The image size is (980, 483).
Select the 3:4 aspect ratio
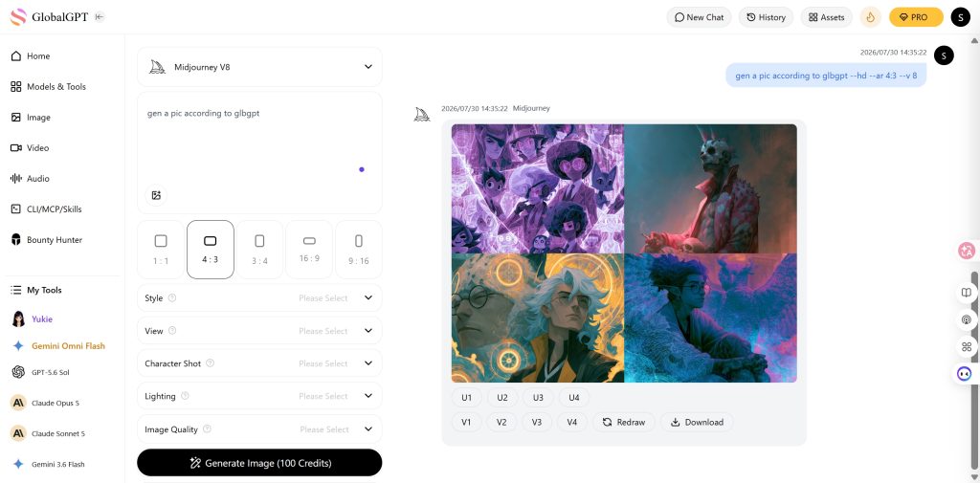click(260, 250)
